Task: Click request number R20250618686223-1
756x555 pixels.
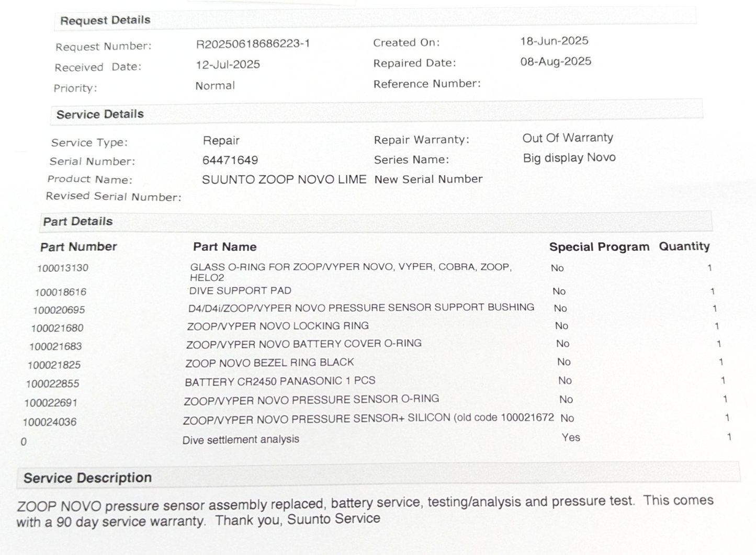Action: pyautogui.click(x=253, y=44)
